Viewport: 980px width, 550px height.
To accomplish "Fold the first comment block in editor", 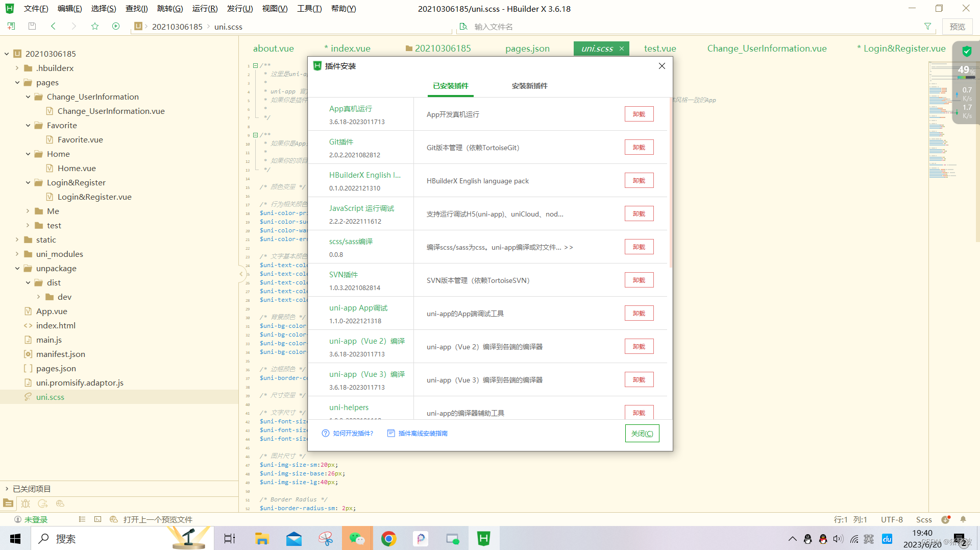I will (255, 65).
